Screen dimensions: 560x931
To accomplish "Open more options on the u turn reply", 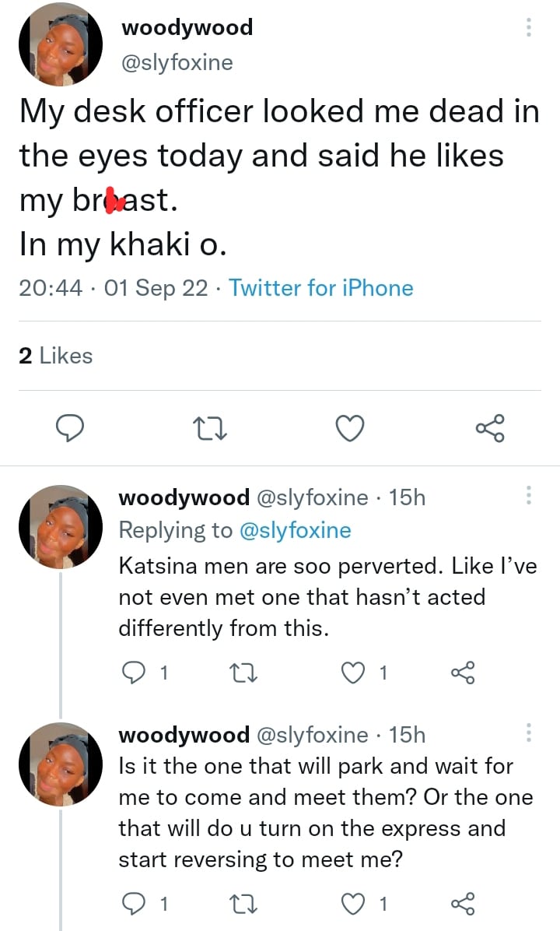I will [529, 733].
